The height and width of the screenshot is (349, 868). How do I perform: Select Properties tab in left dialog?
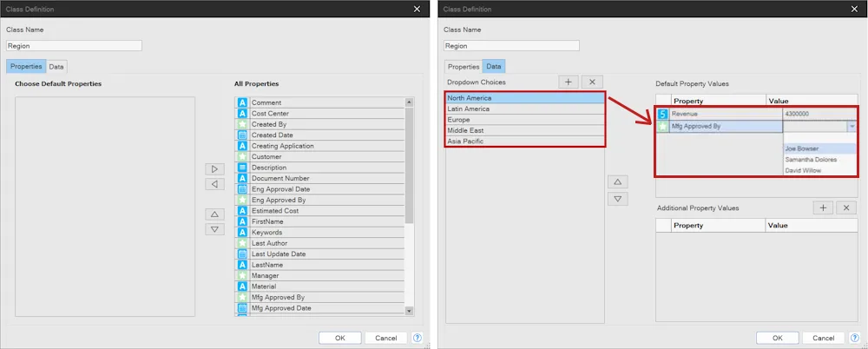click(26, 67)
